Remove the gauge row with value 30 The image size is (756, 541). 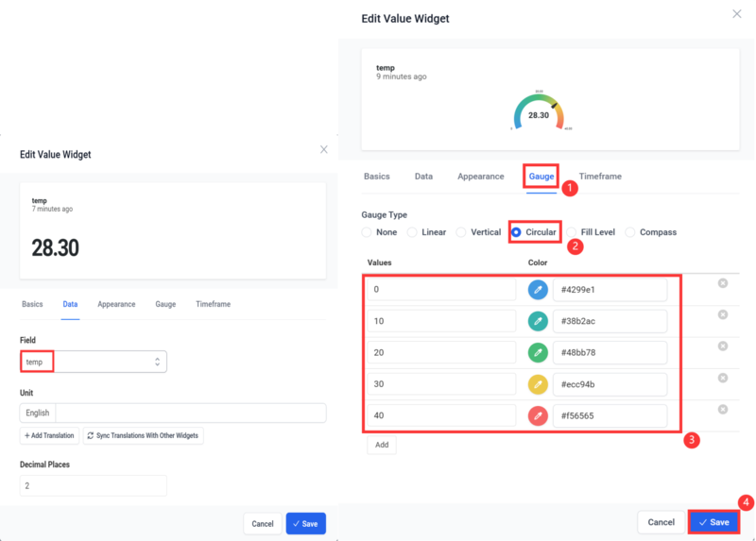click(722, 378)
